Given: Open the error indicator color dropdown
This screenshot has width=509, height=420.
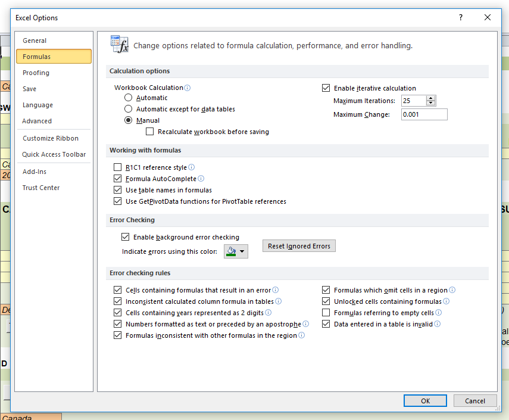Looking at the screenshot, I should tap(236, 251).
